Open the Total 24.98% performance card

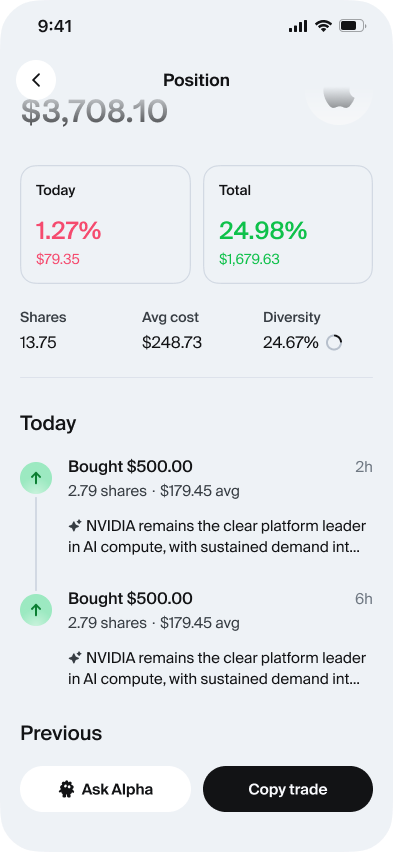[288, 224]
